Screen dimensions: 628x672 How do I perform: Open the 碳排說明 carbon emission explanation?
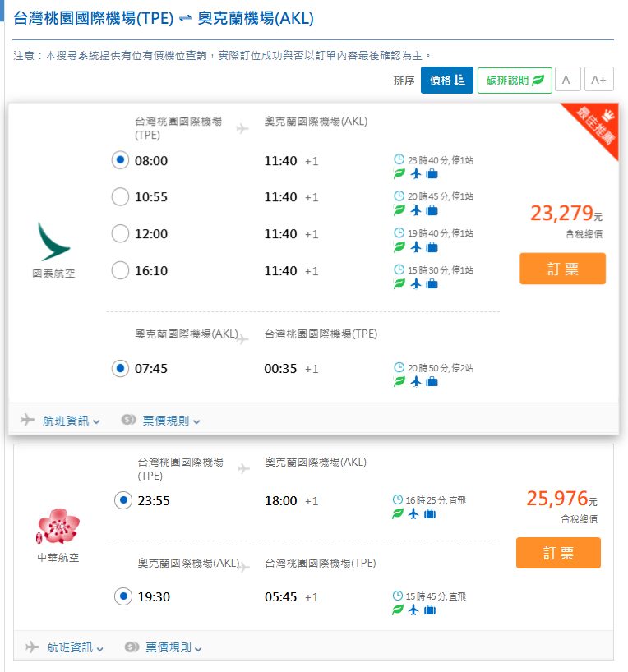click(x=514, y=80)
